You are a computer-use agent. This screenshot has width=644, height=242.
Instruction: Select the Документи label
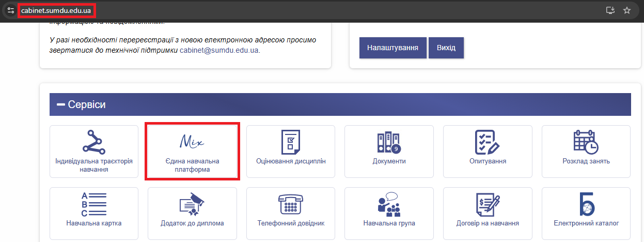pyautogui.click(x=389, y=161)
